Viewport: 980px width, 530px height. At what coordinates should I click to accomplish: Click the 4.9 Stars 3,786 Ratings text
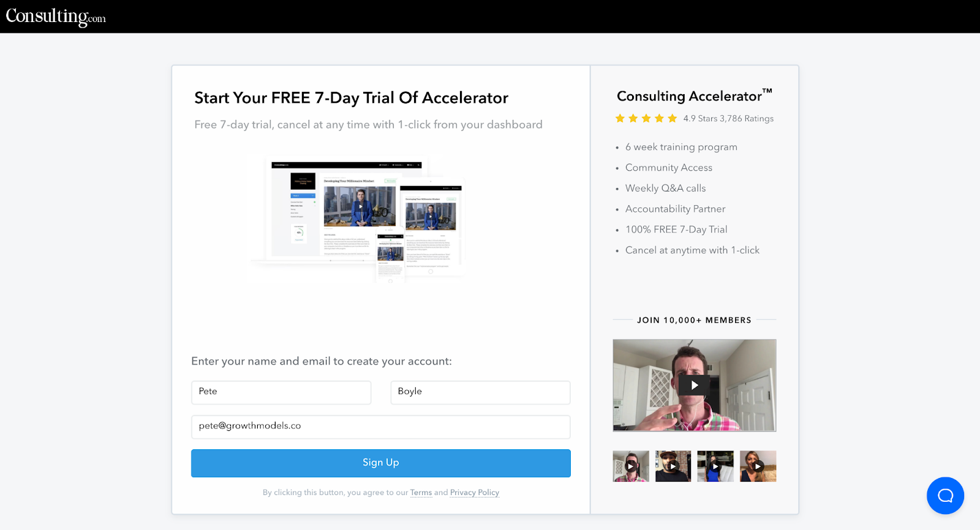tap(728, 119)
